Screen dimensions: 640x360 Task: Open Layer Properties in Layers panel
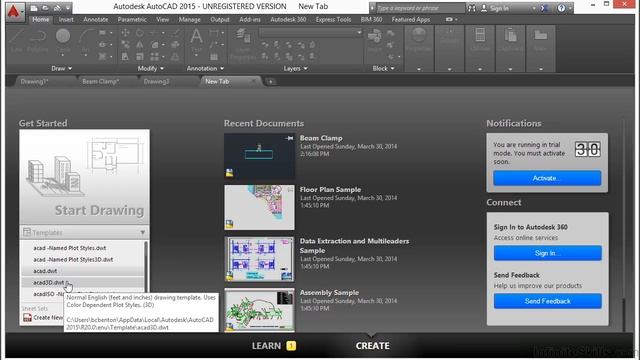pos(243,43)
